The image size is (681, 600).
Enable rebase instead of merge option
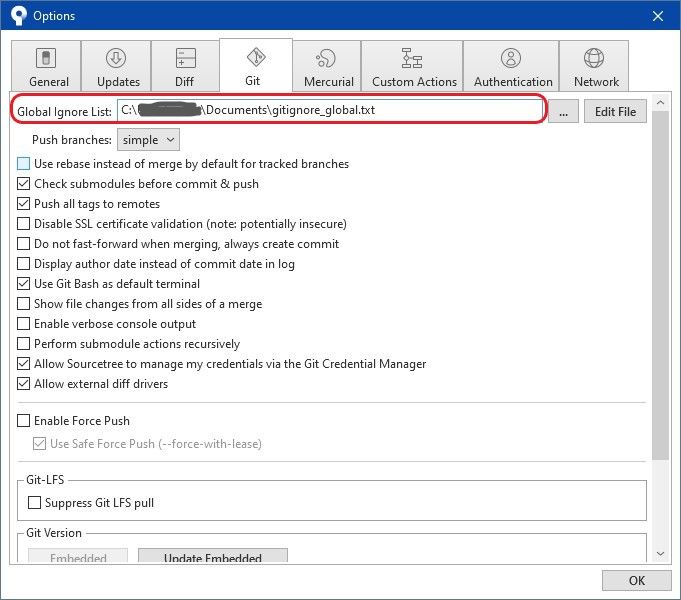click(23, 164)
